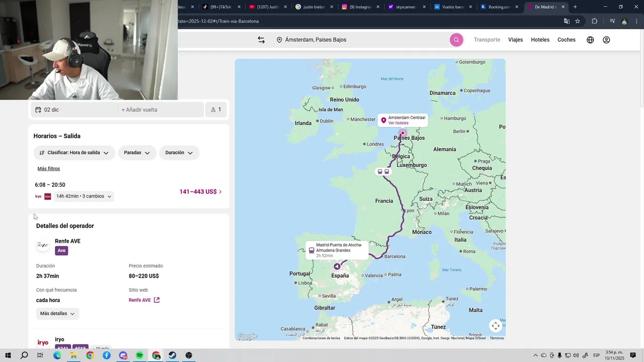This screenshot has height=362, width=644.
Task: Bookmark this page with star icon
Action: click(578, 21)
